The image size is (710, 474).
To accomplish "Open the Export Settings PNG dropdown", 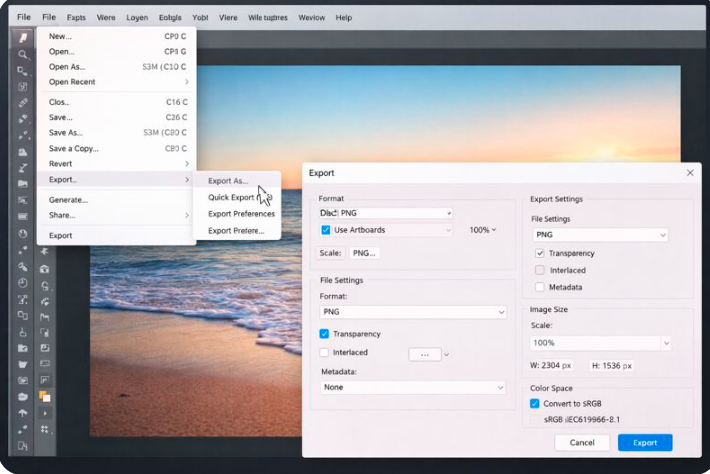I will [600, 235].
